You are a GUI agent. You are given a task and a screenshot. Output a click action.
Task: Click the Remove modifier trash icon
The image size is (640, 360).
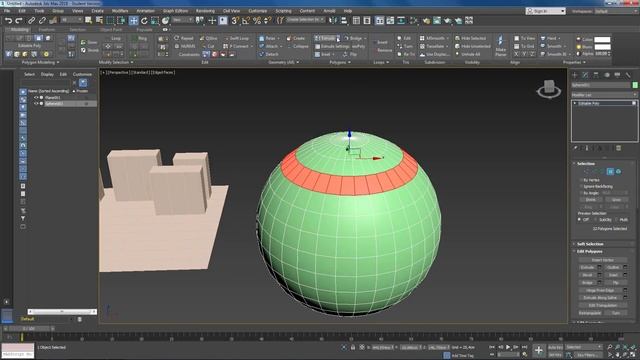(618, 148)
